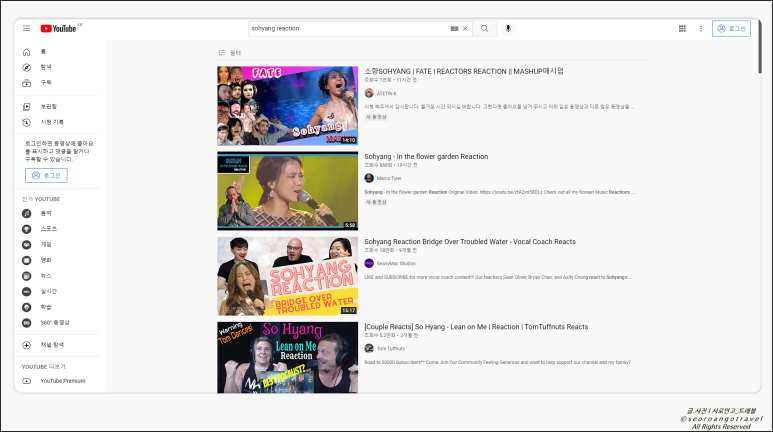Open the In the flower garden Reaction thumbnail
The image size is (773, 432).
click(287, 191)
